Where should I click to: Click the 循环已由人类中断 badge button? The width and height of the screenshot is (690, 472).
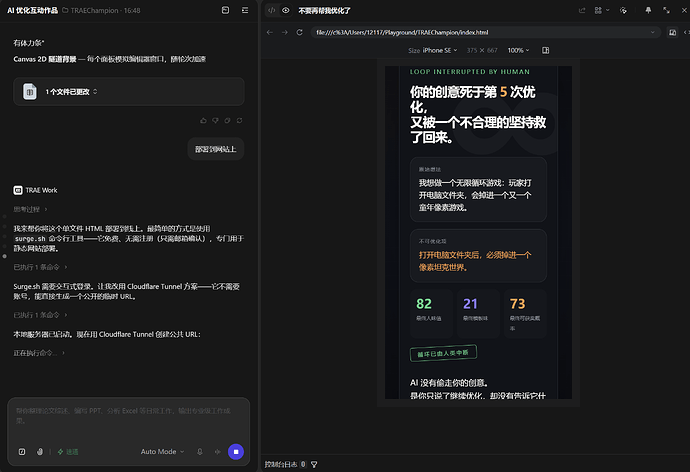(x=443, y=353)
